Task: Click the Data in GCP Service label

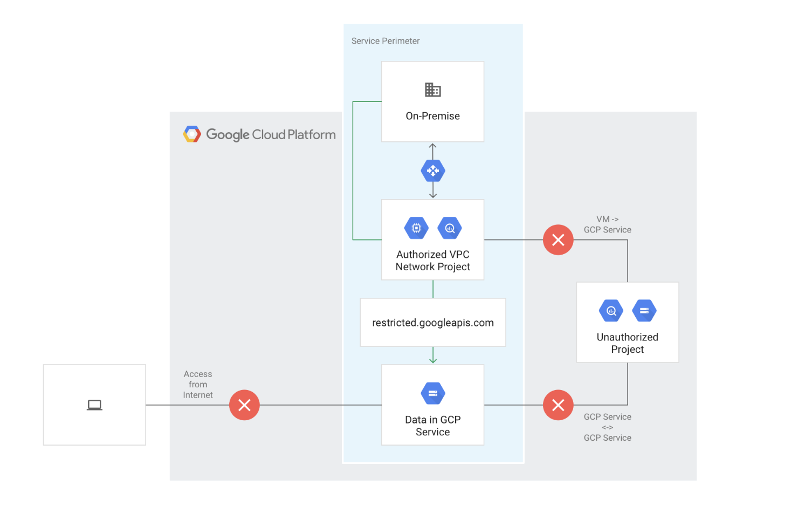Action: coord(432,426)
